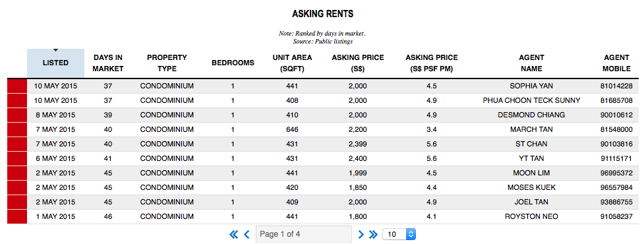The height and width of the screenshot is (244, 644).
Task: Sort by the LISTED column header
Action: coord(56,63)
